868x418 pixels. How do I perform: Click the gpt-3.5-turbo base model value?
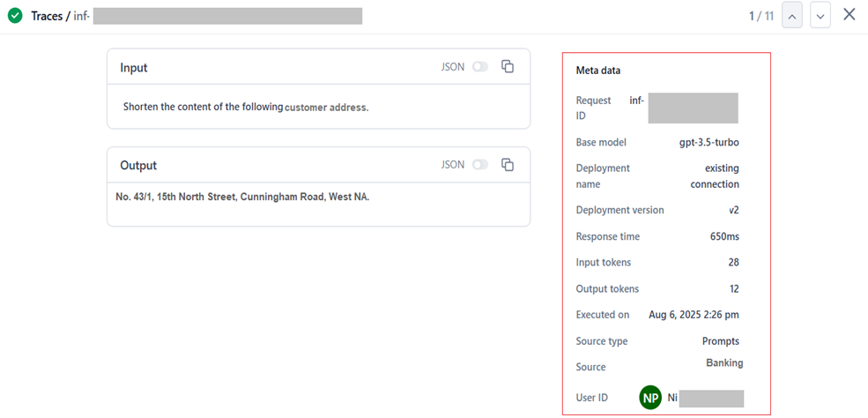click(x=708, y=142)
